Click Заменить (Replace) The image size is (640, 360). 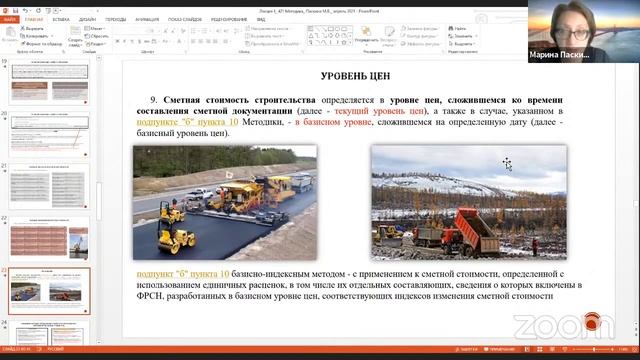coord(462,36)
